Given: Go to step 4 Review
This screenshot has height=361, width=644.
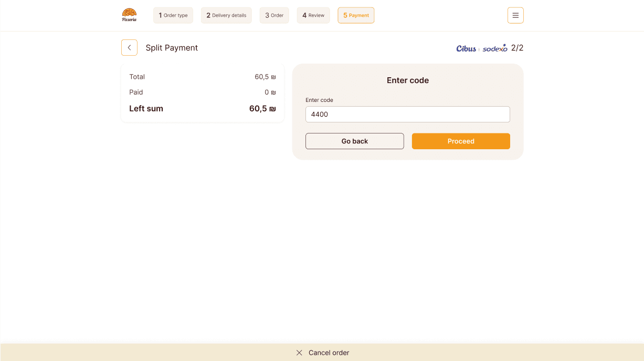Looking at the screenshot, I should [x=313, y=15].
